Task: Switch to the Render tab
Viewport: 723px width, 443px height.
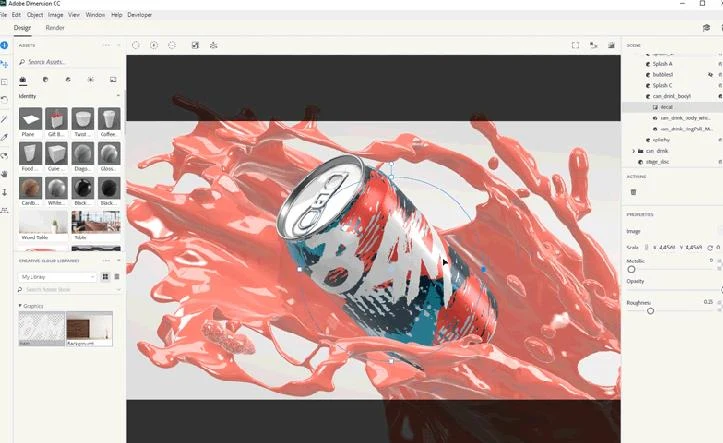Action: pyautogui.click(x=55, y=28)
